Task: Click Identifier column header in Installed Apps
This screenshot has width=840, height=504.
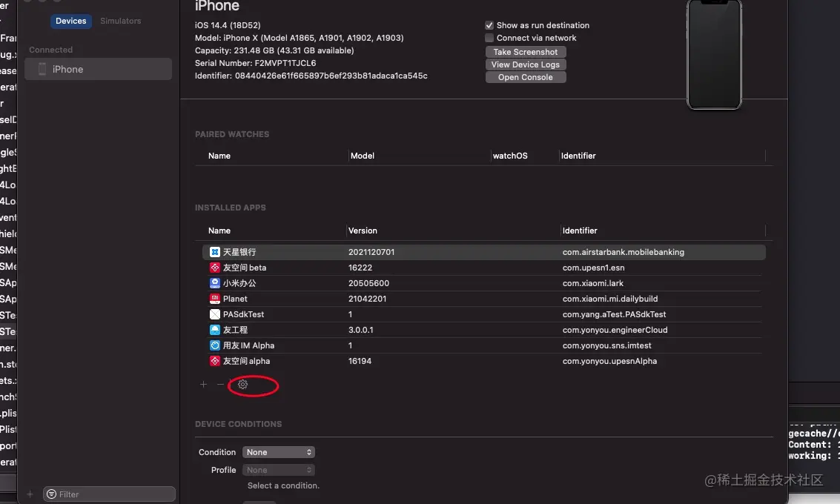Action: 580,231
